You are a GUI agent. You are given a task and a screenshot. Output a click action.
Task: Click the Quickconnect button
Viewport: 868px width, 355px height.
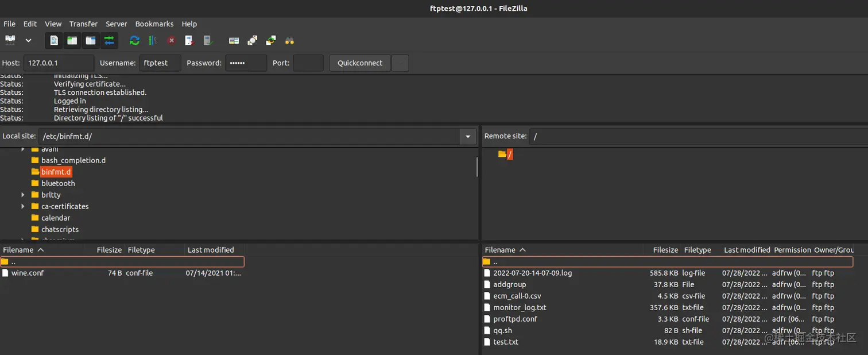tap(360, 63)
